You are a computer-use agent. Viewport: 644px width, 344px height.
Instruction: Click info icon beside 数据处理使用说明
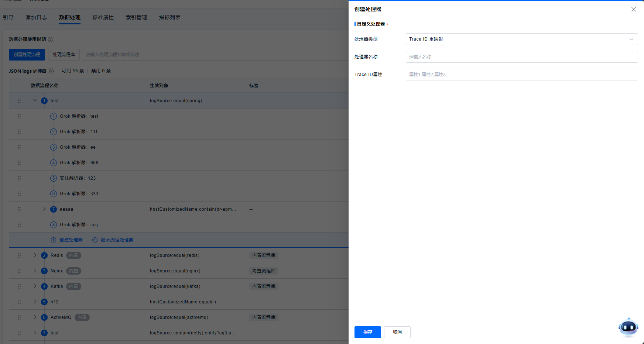tap(51, 39)
